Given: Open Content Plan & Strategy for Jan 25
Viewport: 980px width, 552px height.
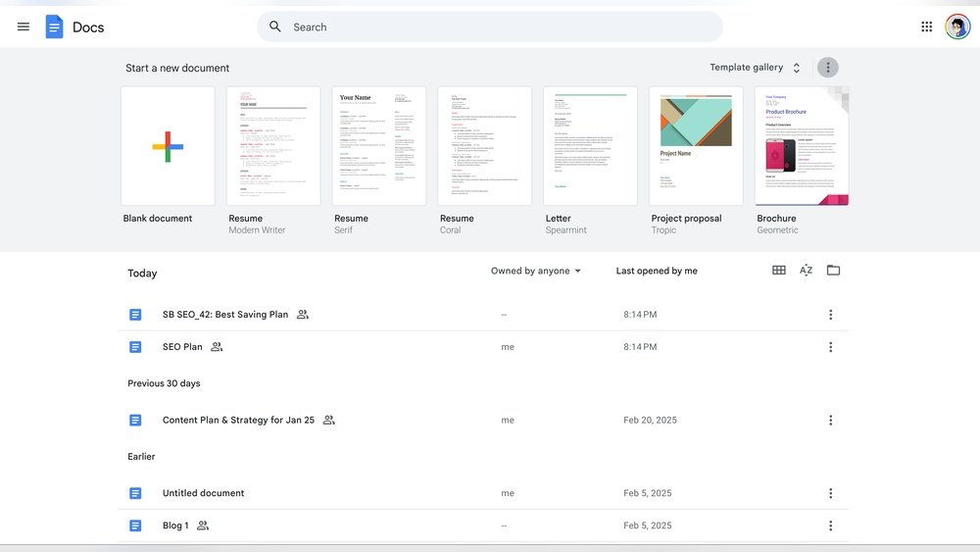Looking at the screenshot, I should click(238, 420).
